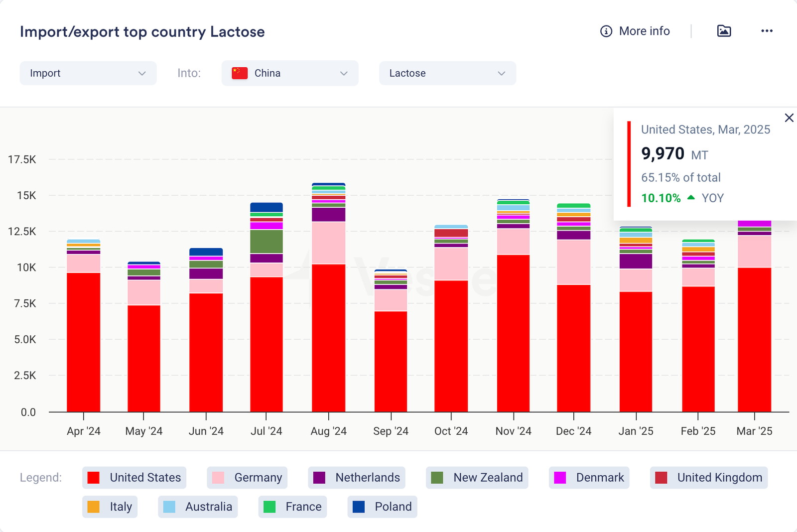797x532 pixels.
Task: Toggle the Poland legend entry
Action: [x=383, y=507]
